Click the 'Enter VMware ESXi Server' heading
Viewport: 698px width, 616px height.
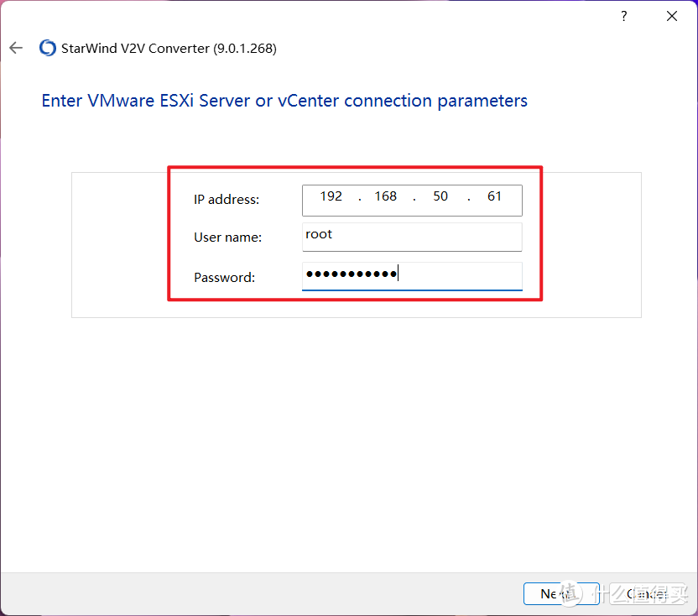pyautogui.click(x=284, y=101)
